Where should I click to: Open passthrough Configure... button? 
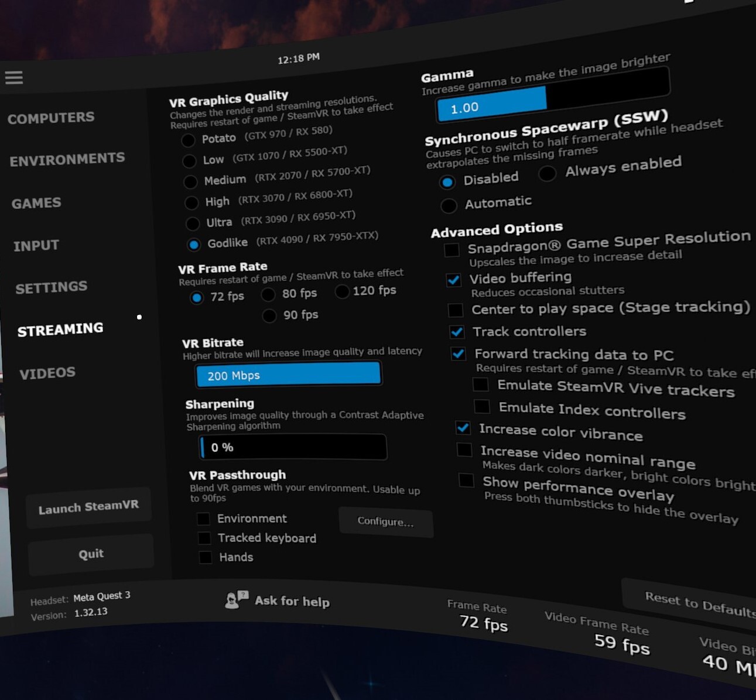[x=386, y=521]
